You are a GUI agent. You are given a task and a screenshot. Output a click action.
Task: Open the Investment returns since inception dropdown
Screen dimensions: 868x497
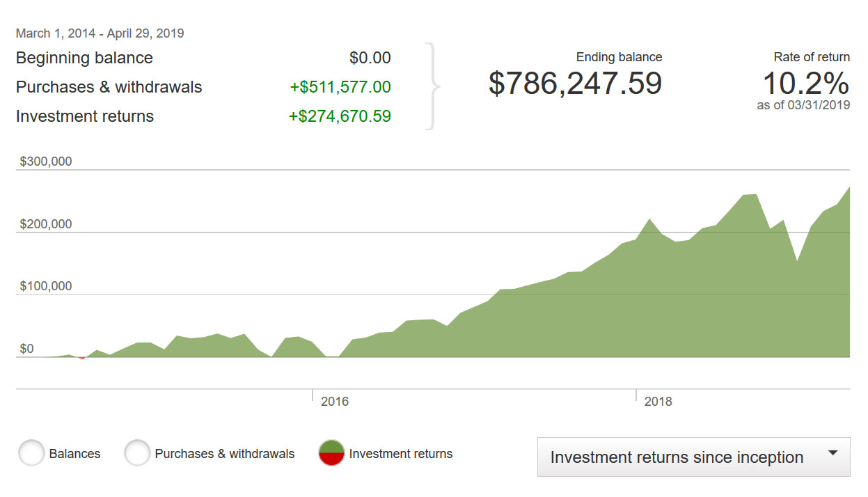(x=693, y=457)
